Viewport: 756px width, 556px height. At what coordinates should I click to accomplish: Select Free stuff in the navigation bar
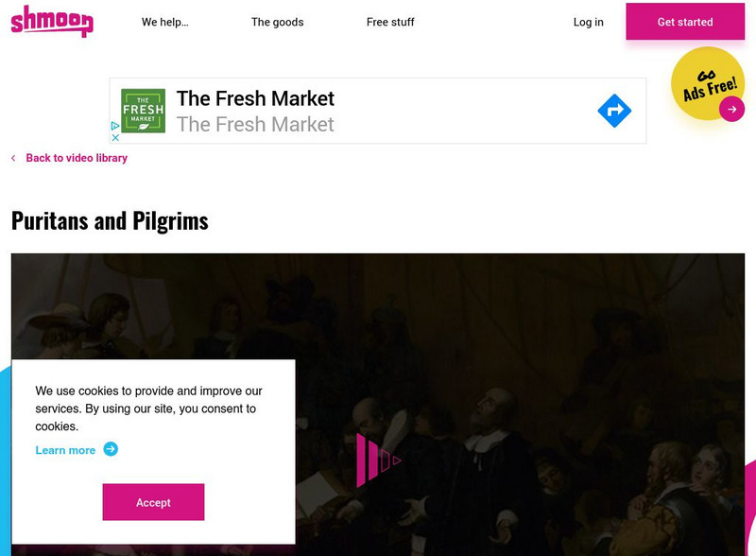coord(389,22)
